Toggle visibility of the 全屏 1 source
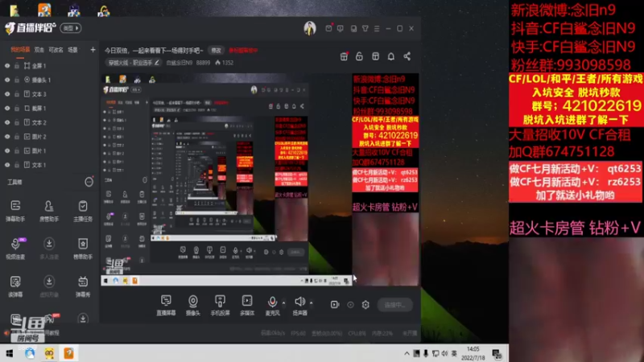 tap(7, 66)
